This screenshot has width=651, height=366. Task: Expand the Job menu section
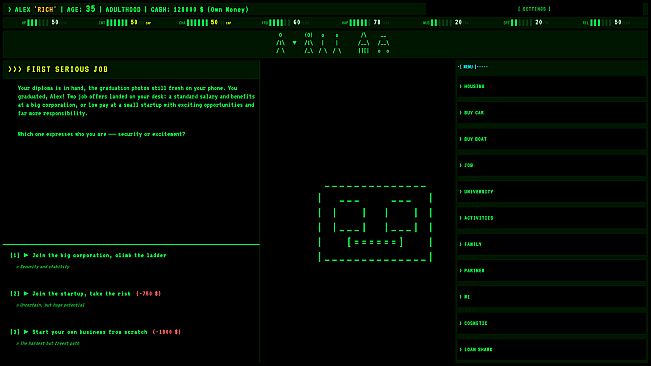pos(551,165)
